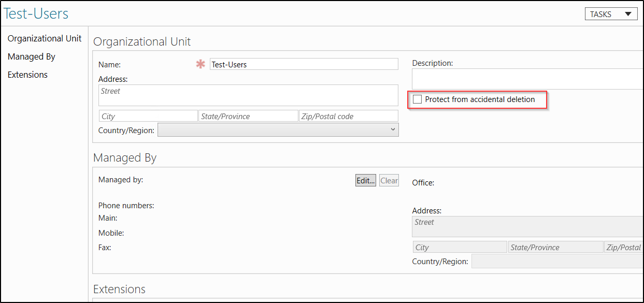644x303 pixels.
Task: Open Extensions from the navigation pane
Action: pyautogui.click(x=27, y=75)
